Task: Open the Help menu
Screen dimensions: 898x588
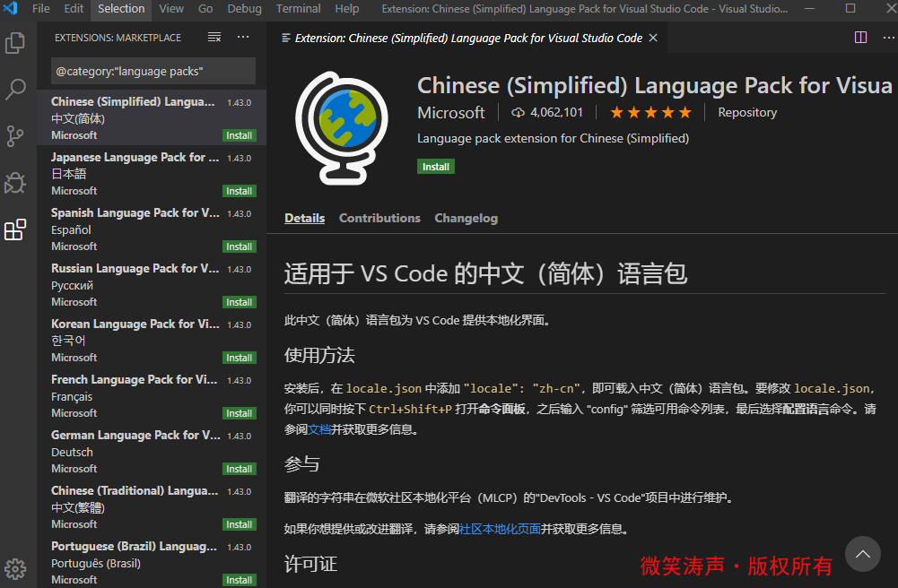Action: [347, 9]
